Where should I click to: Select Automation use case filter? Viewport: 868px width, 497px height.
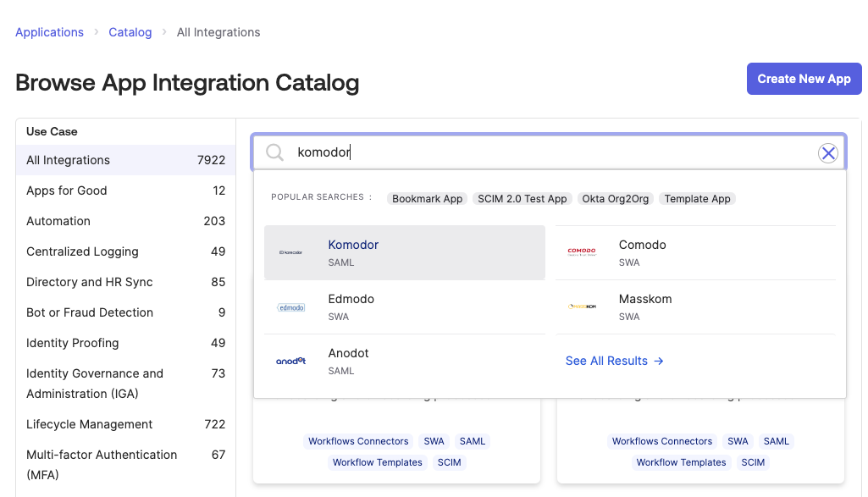click(x=125, y=221)
